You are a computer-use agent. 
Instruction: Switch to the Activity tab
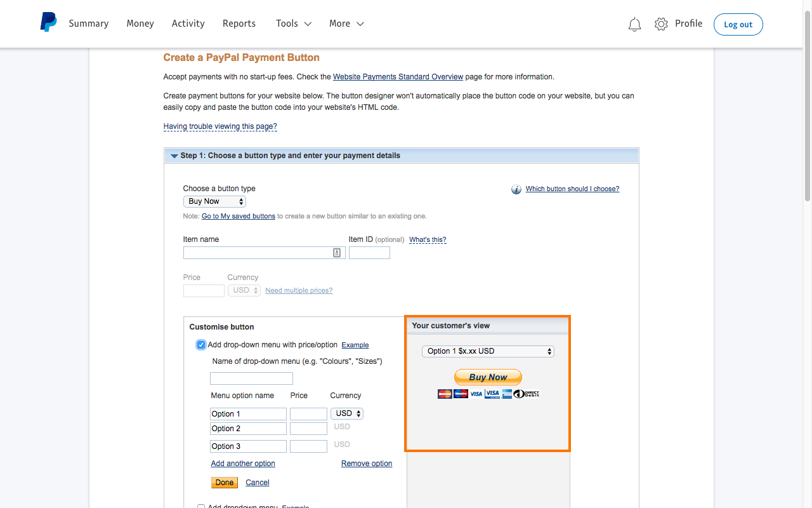[188, 23]
